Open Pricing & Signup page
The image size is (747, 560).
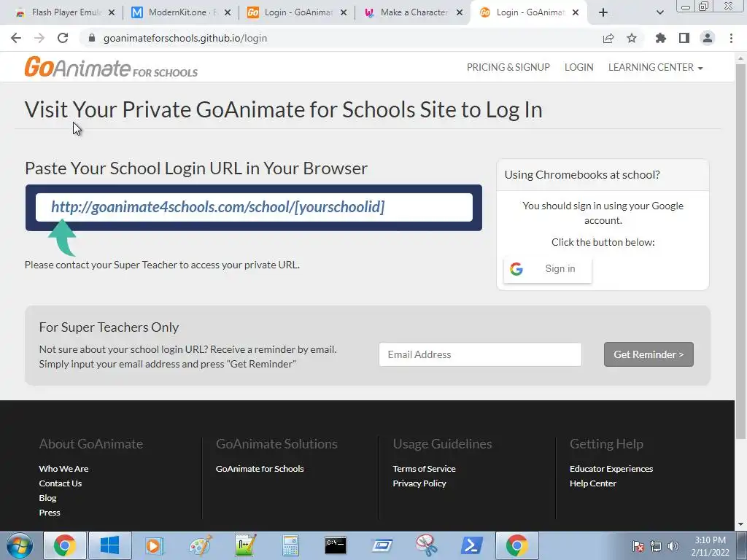coord(508,67)
